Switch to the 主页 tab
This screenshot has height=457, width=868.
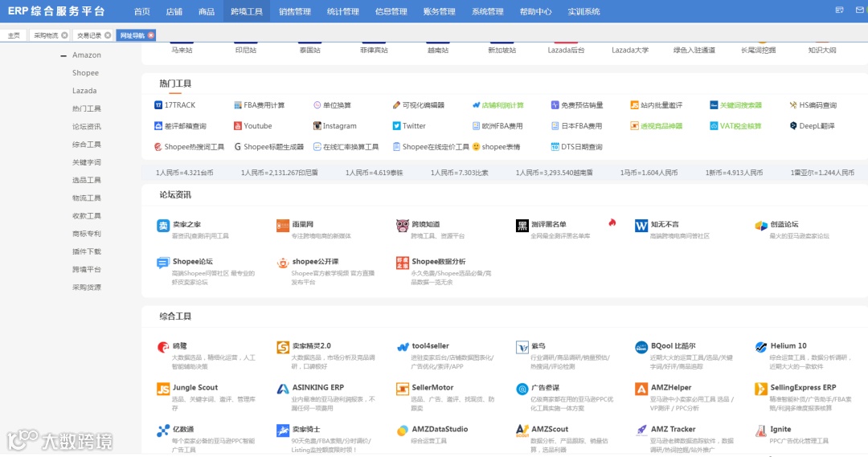14,35
